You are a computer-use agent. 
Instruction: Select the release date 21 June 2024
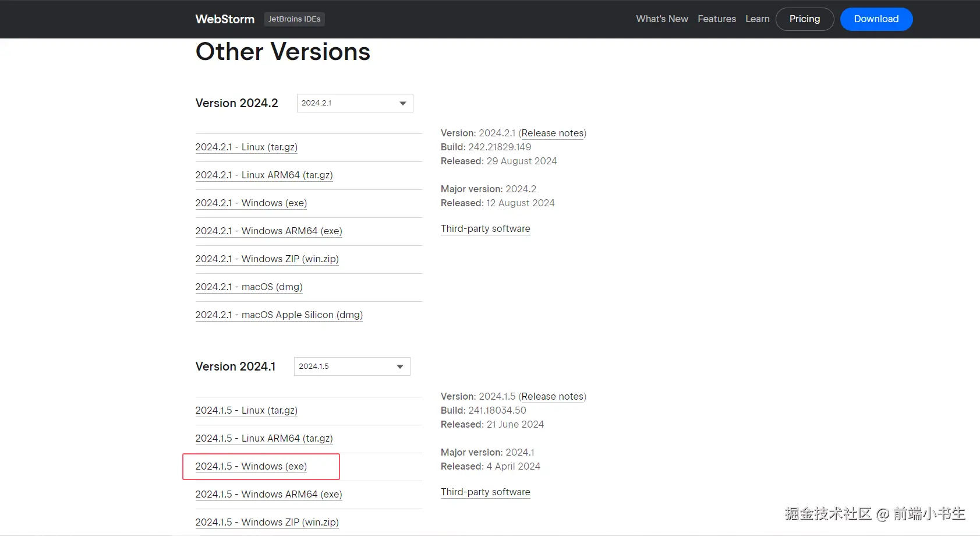[515, 425]
